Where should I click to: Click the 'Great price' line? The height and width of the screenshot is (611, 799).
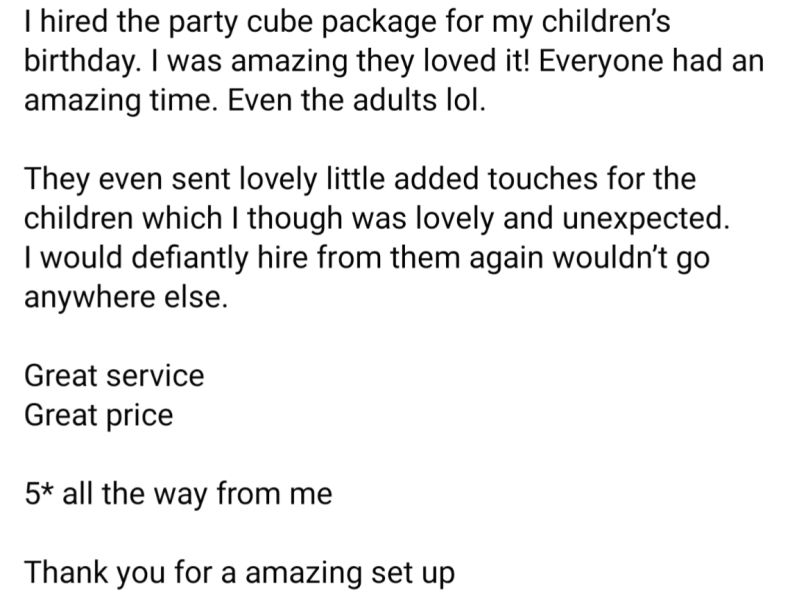[98, 413]
